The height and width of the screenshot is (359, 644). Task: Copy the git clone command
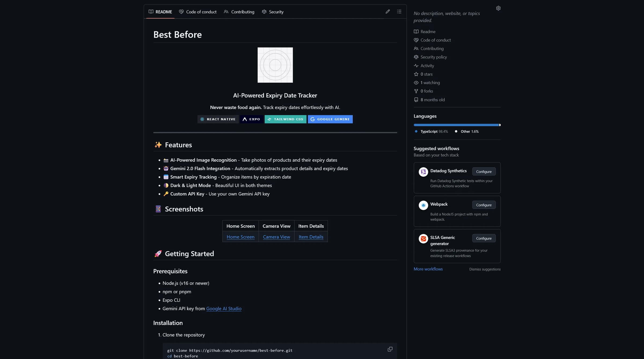(x=390, y=349)
